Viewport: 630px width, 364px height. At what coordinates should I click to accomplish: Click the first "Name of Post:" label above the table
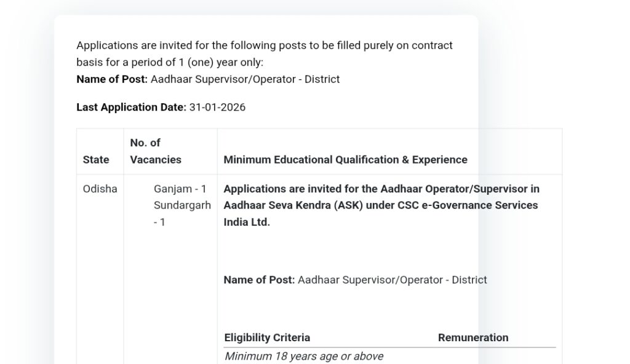tap(112, 79)
